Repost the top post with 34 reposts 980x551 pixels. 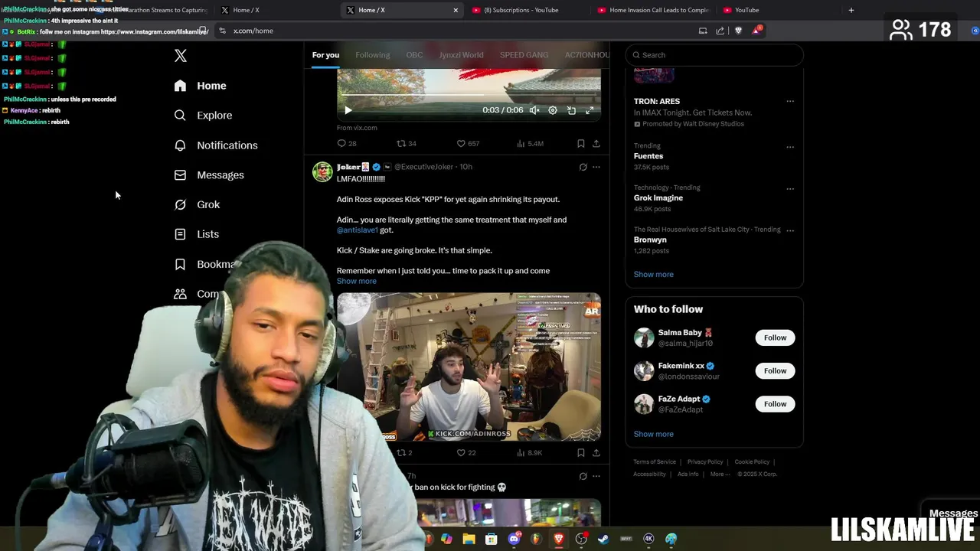406,143
